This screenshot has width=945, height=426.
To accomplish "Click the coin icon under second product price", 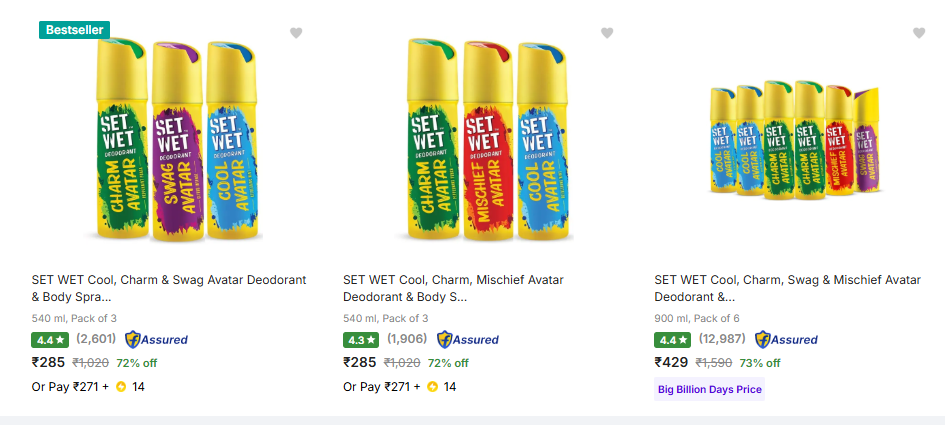I will tap(433, 387).
